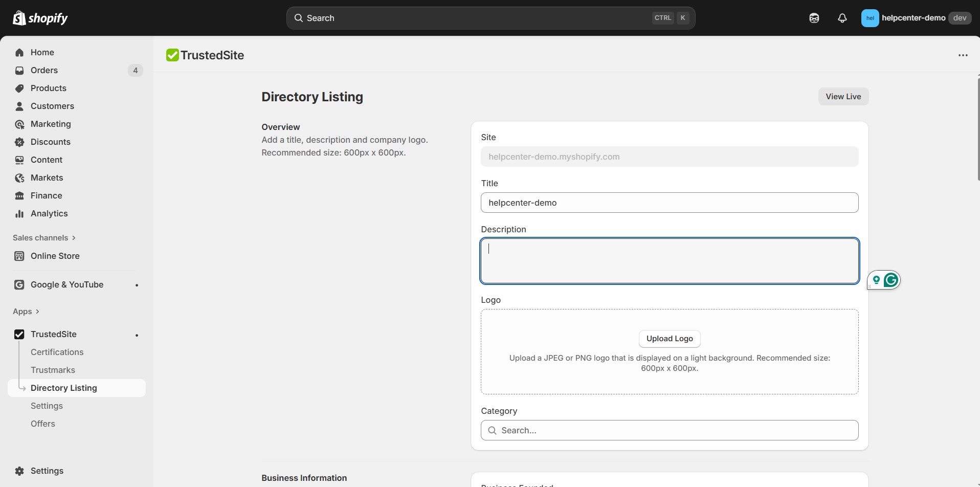
Task: Open the Trustmarks page
Action: 53,369
